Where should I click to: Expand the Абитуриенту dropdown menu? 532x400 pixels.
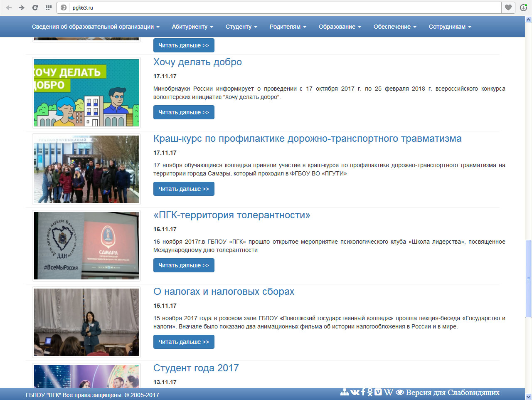point(192,27)
